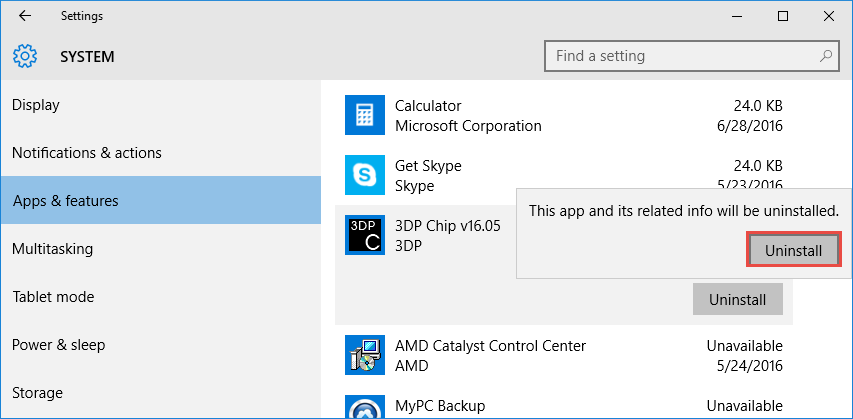Click the search magnifier icon
This screenshot has width=853, height=419.
point(825,56)
